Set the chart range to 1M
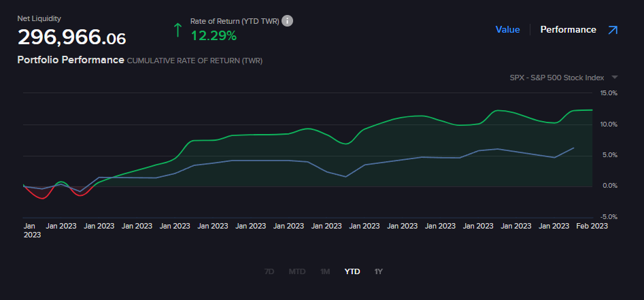This screenshot has height=300, width=644. point(325,271)
